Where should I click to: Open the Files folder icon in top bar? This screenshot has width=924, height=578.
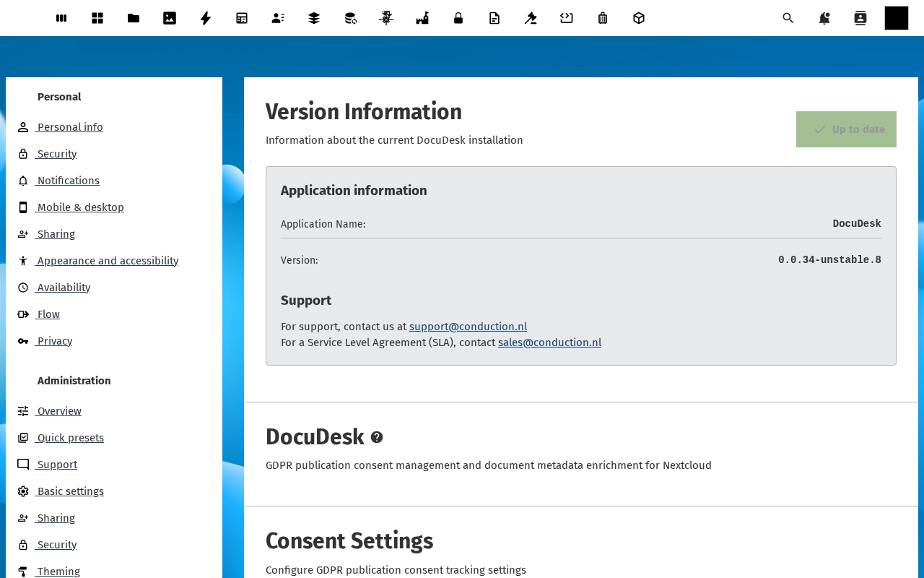(134, 18)
